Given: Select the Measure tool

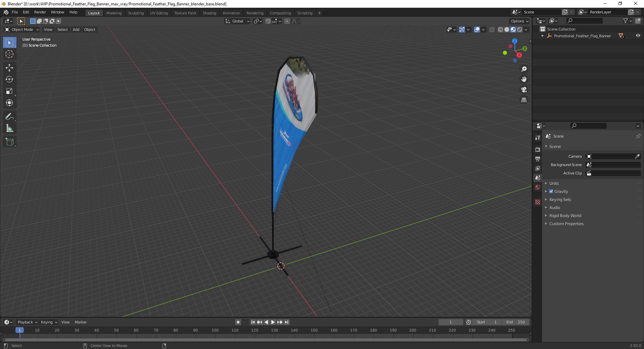Looking at the screenshot, I should pos(9,128).
